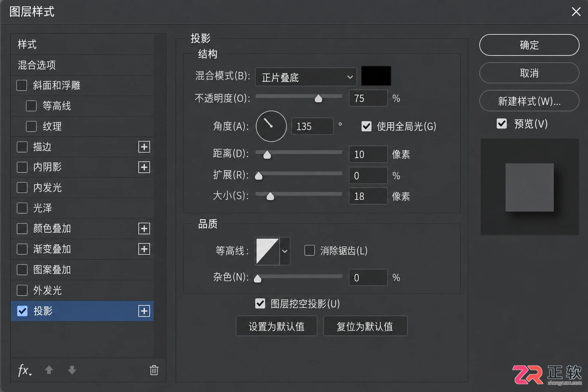588x392 pixels.
Task: Open the black shadow color swatch
Action: tap(376, 76)
